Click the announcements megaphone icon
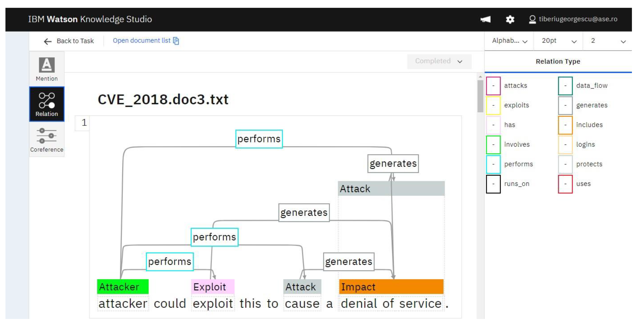This screenshot has width=644, height=330. (x=486, y=19)
